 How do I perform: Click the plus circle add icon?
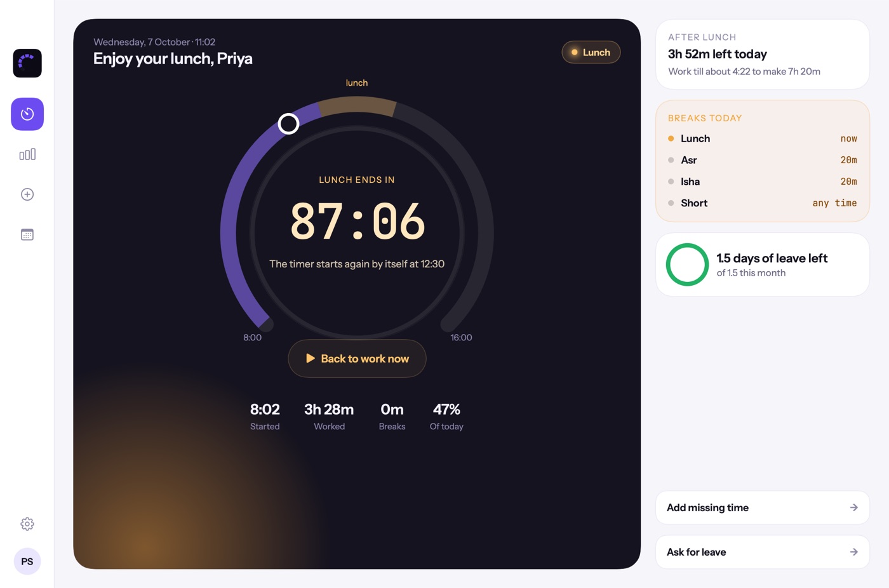click(x=27, y=194)
